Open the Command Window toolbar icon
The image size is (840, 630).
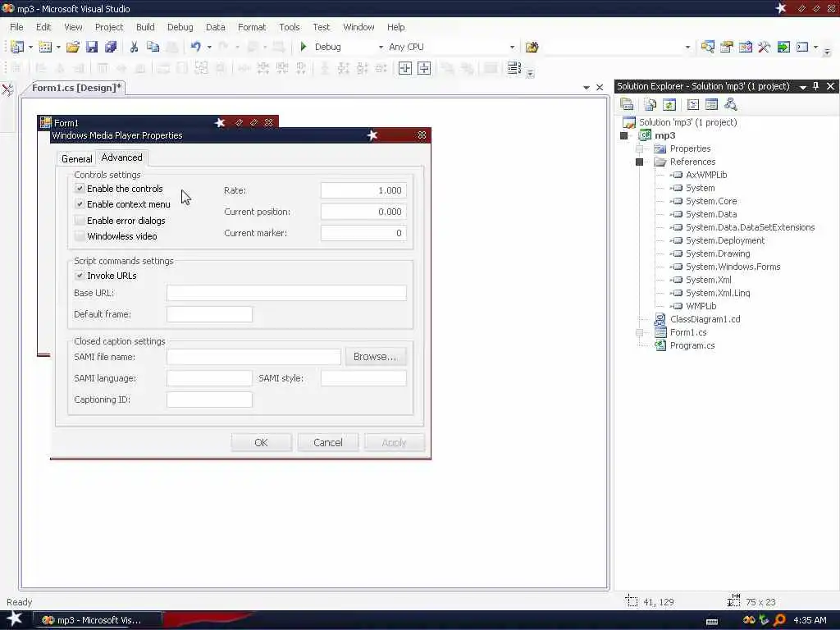click(802, 47)
